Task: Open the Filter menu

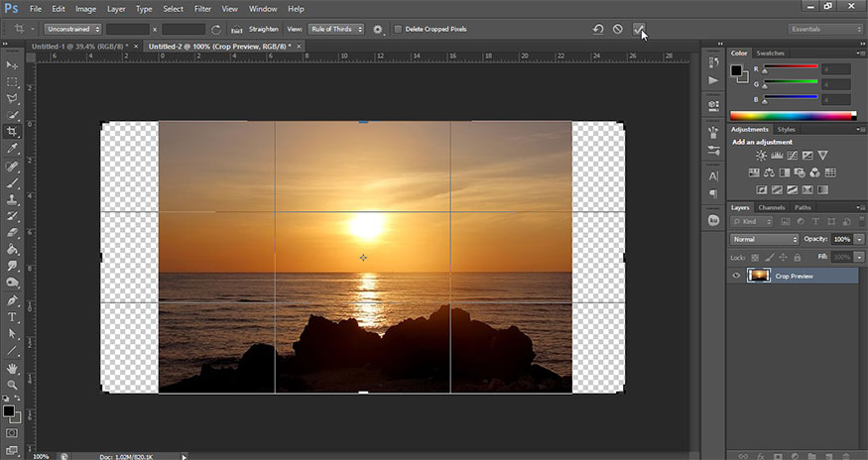Action: coord(202,9)
